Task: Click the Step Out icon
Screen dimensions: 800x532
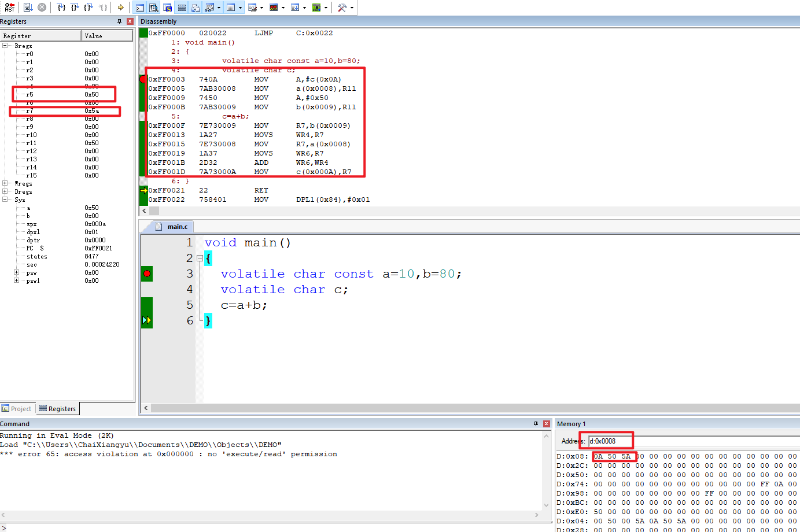Action: 89,8
